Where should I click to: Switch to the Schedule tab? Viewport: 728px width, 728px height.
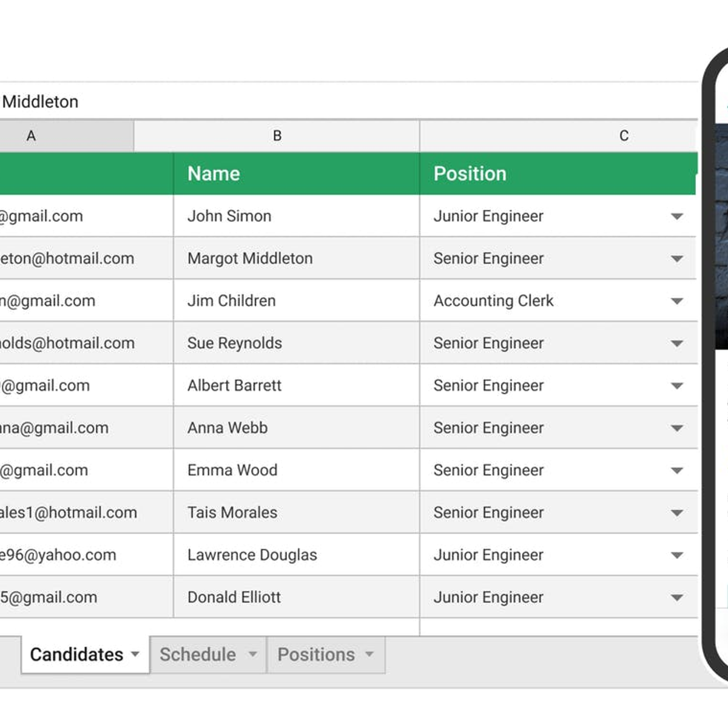click(198, 655)
